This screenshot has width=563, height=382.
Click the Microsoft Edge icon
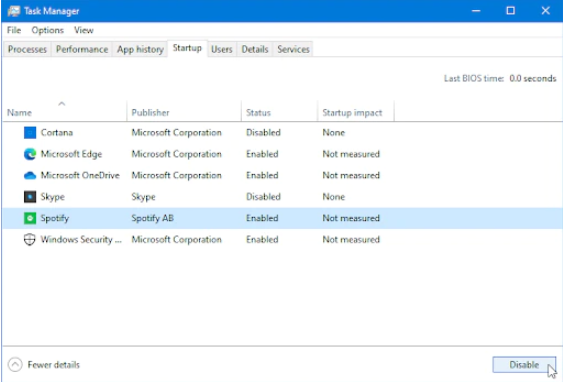30,154
